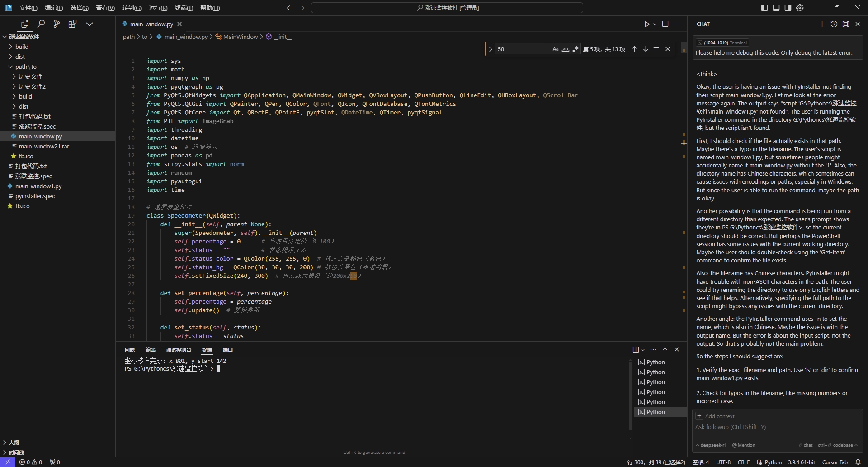Open the Explorer files icon in sidebar

25,24
